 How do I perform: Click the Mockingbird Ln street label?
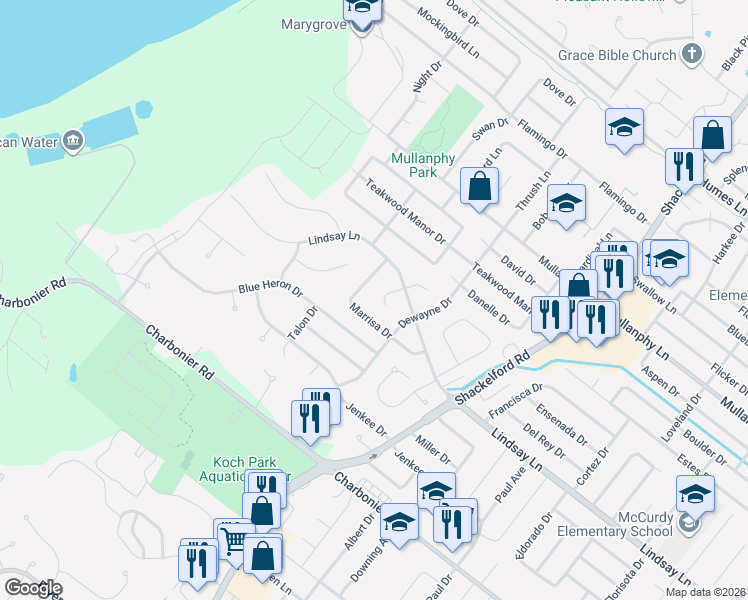pos(448,32)
